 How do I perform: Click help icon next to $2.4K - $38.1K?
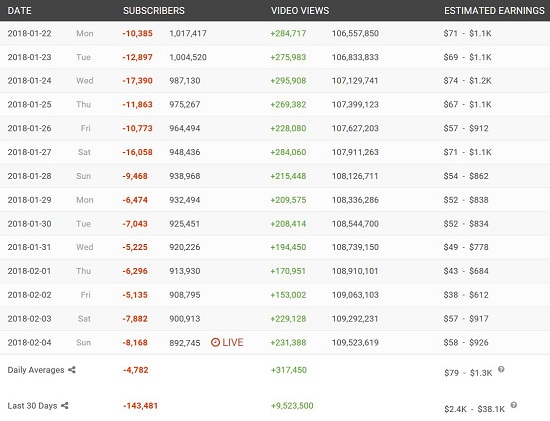click(x=514, y=405)
